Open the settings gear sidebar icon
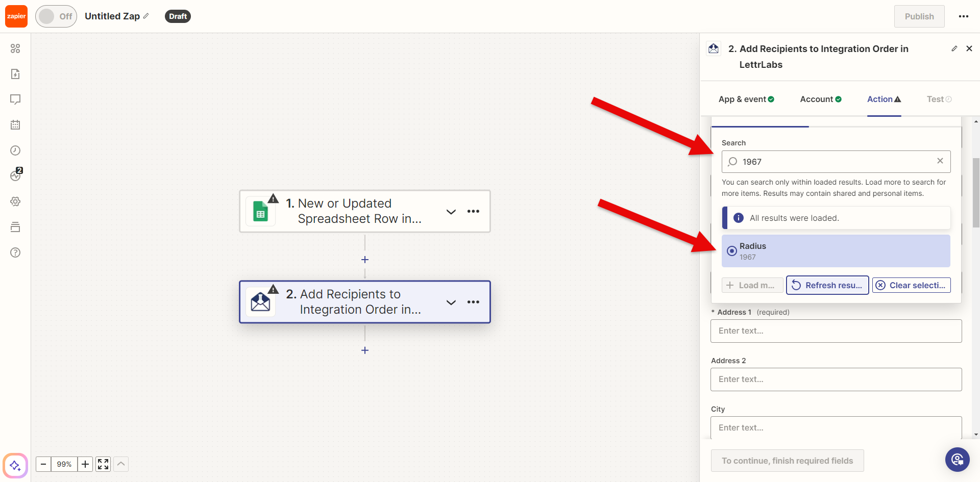This screenshot has width=980, height=482. (x=15, y=201)
